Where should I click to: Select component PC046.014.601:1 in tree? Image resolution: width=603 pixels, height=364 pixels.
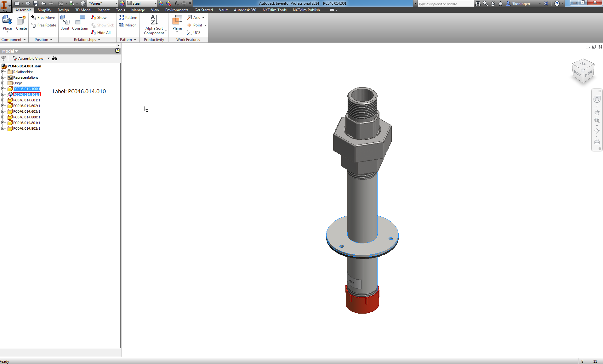coord(27,100)
